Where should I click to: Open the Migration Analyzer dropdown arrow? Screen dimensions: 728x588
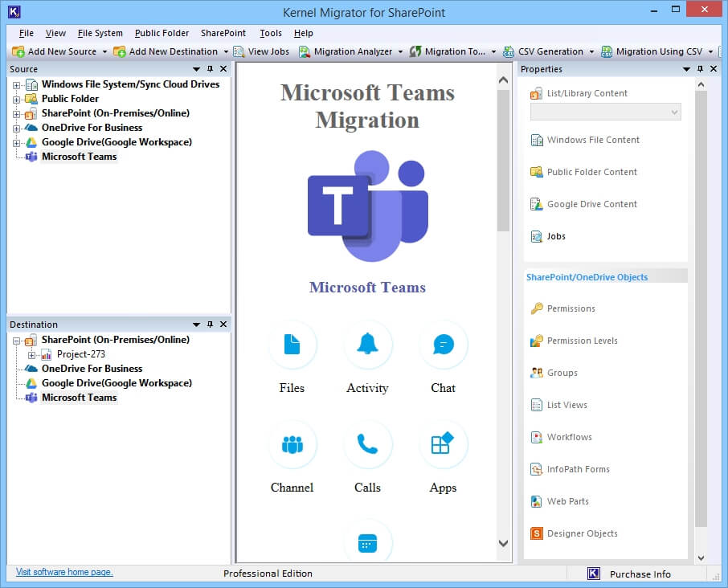coord(400,51)
